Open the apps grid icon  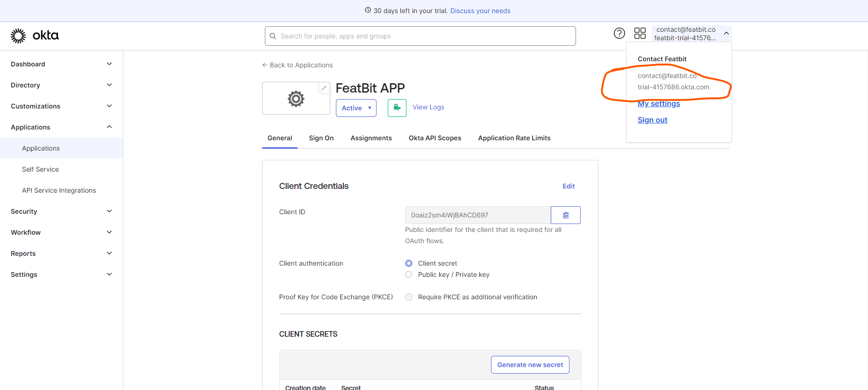[x=640, y=33]
